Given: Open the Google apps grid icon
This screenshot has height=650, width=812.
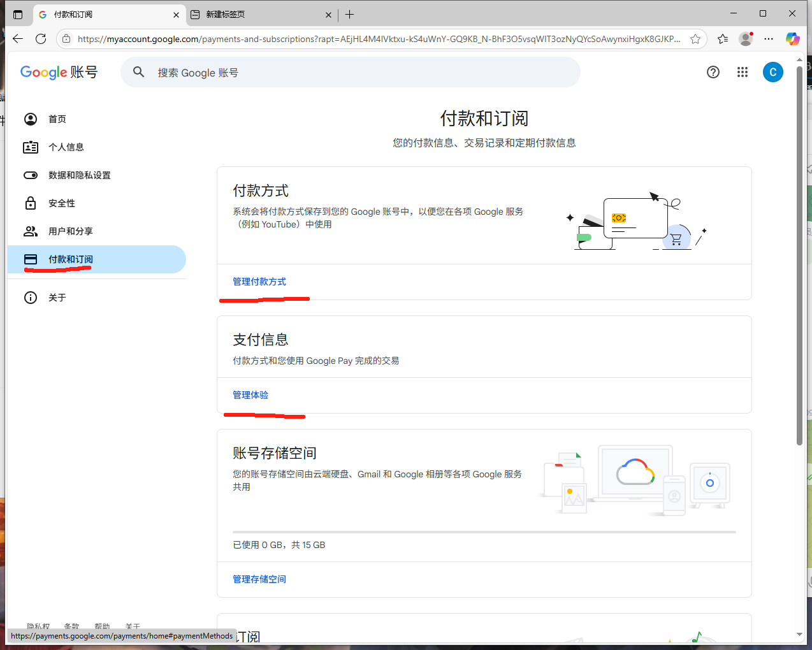Looking at the screenshot, I should click(743, 72).
